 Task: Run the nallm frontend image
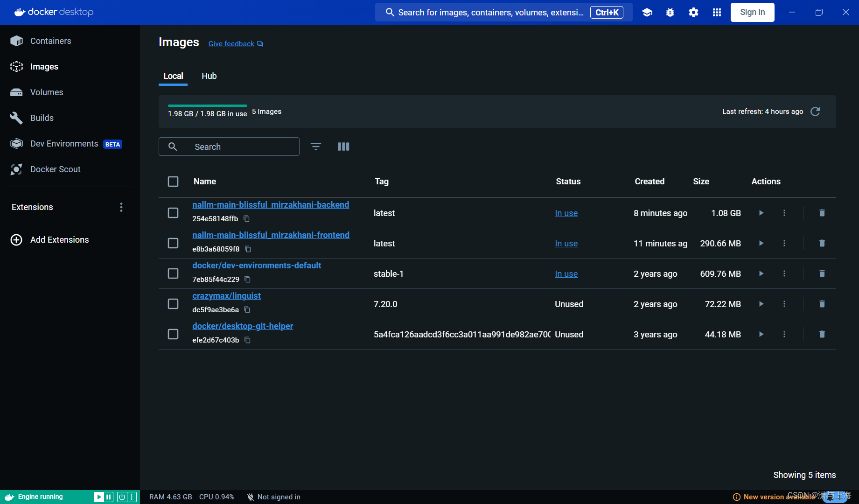pyautogui.click(x=761, y=243)
